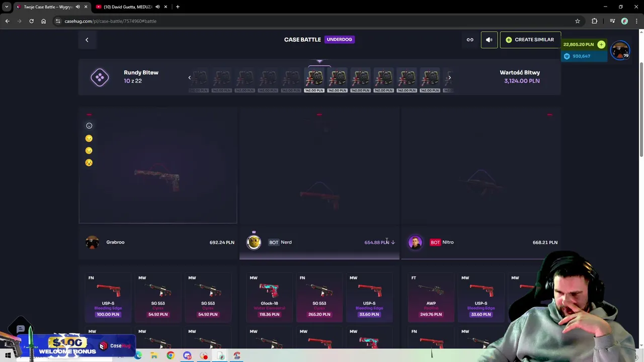Open the browser extensions puzzle icon

[x=595, y=21]
